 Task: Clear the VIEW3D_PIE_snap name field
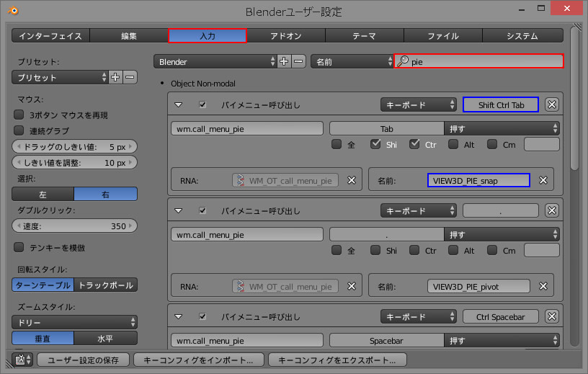tap(543, 180)
